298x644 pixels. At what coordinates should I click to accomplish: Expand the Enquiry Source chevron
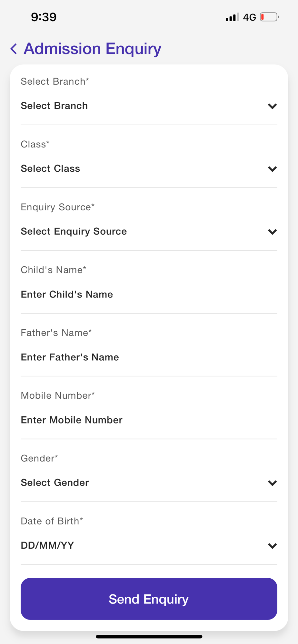click(272, 232)
